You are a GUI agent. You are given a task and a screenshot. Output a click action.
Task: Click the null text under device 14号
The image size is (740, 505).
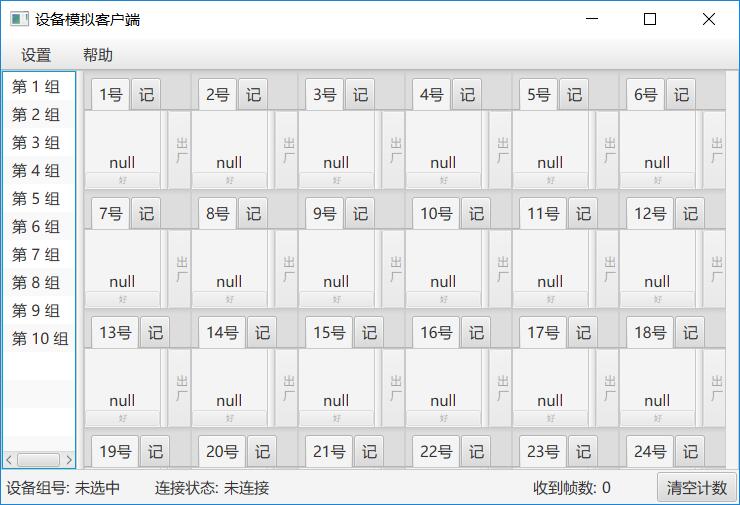tap(229, 401)
